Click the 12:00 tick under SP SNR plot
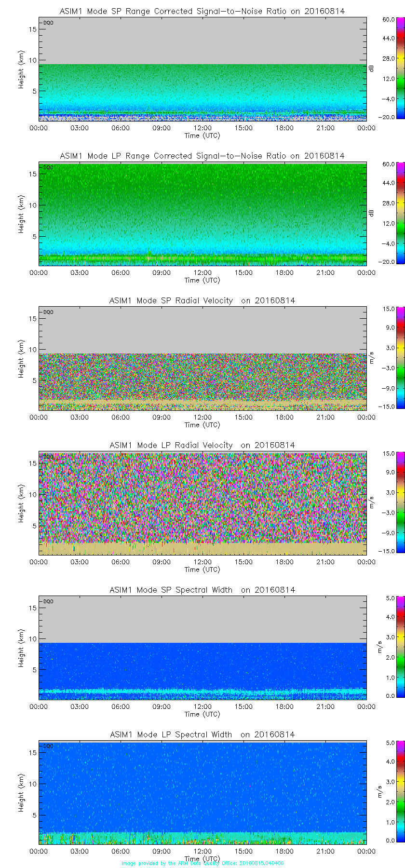 pyautogui.click(x=202, y=128)
